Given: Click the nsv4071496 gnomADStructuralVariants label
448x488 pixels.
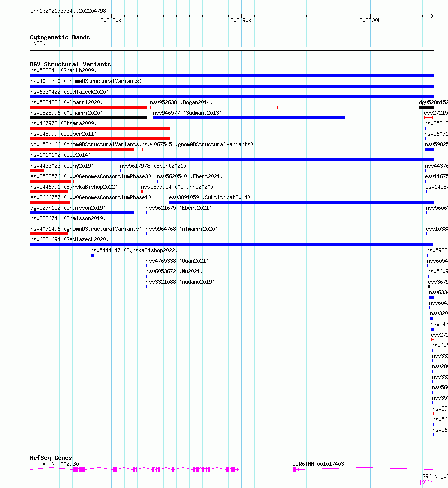Looking at the screenshot, I should tap(86, 229).
